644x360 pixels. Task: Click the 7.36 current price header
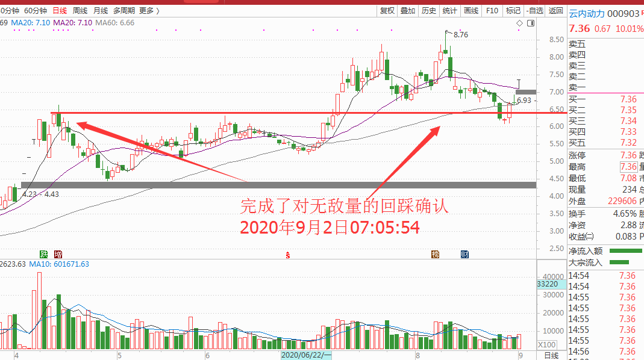(579, 29)
